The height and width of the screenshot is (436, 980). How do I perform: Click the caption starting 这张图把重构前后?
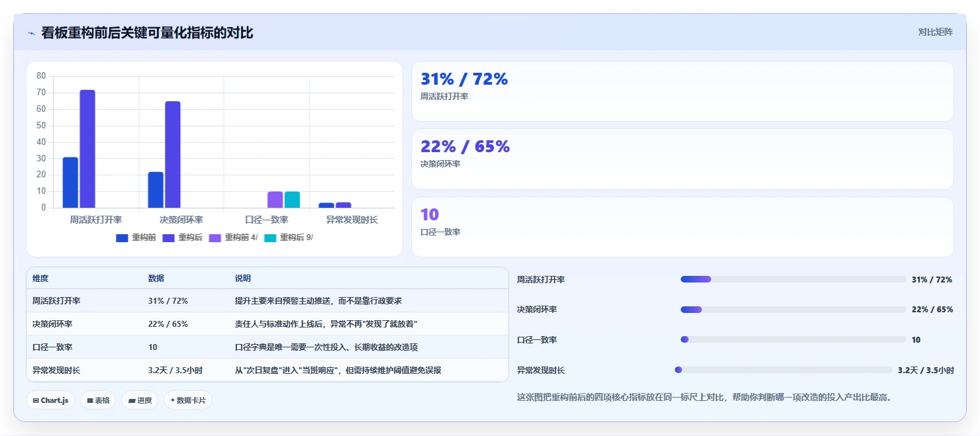(x=705, y=398)
